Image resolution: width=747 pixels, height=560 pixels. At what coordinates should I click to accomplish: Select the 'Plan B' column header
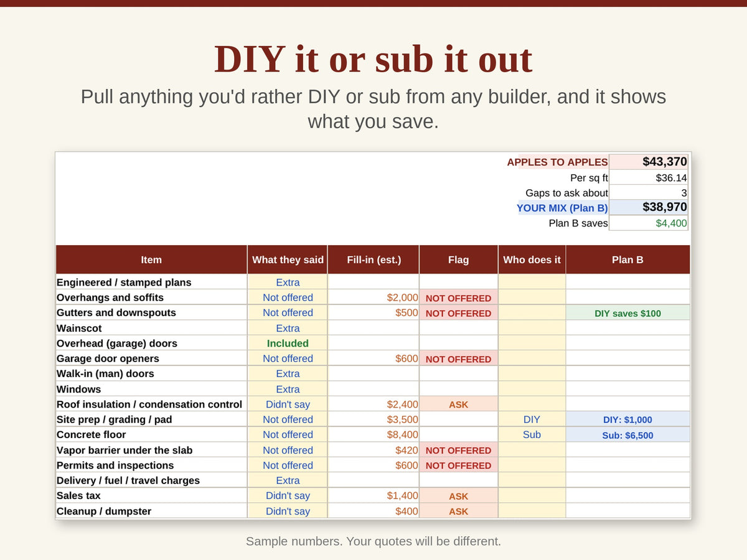[x=627, y=259]
